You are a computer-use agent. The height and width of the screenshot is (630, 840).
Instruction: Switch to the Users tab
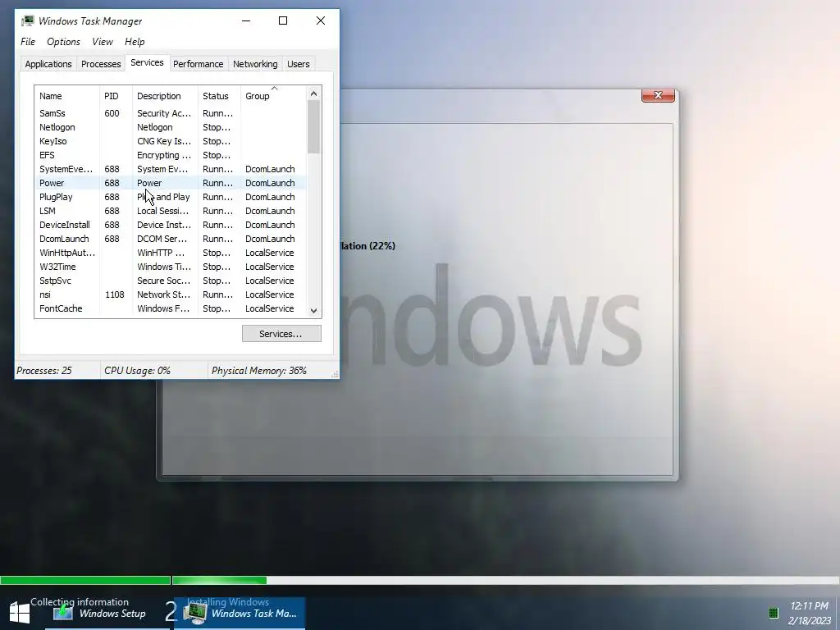click(x=299, y=64)
